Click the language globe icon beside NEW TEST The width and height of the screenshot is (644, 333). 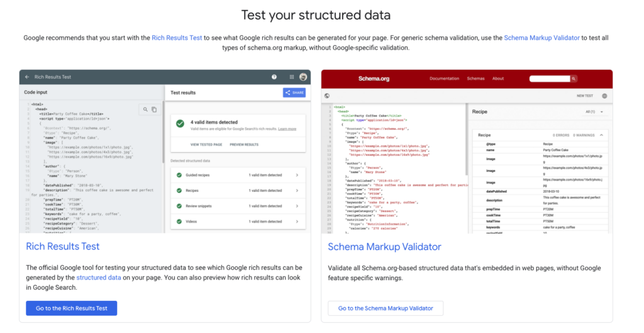(x=604, y=96)
